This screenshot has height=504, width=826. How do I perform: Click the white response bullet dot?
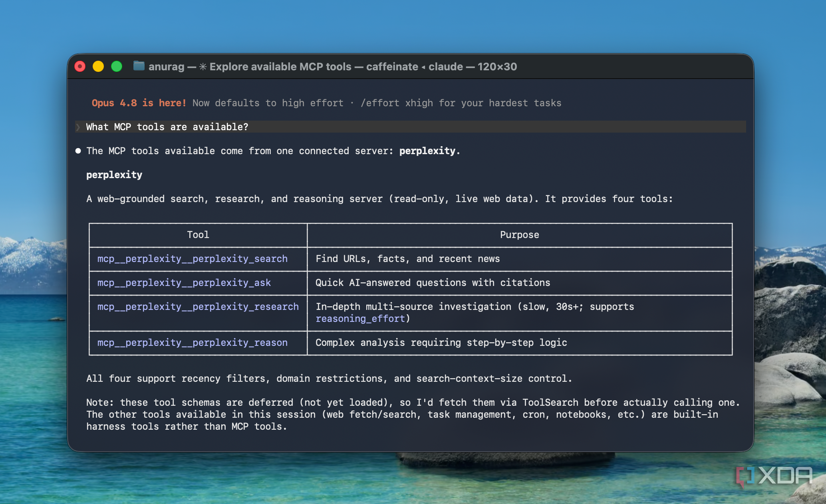[x=78, y=151]
